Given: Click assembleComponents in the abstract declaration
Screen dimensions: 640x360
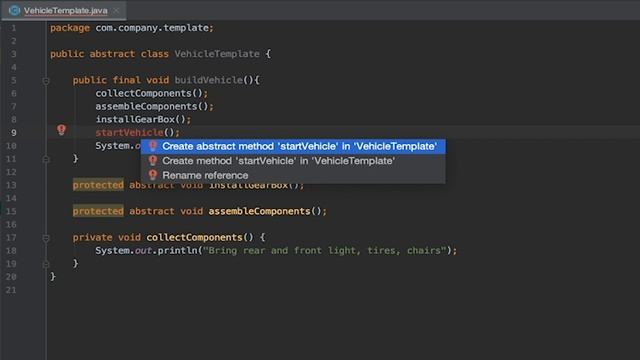Looking at the screenshot, I should coord(259,211).
